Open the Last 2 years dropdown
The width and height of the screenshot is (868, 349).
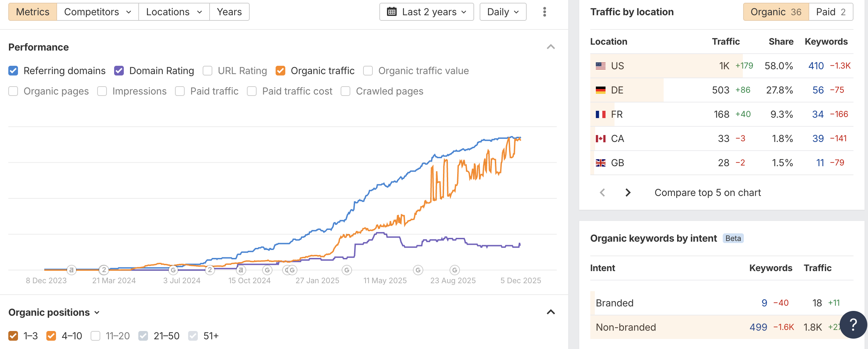coord(426,12)
